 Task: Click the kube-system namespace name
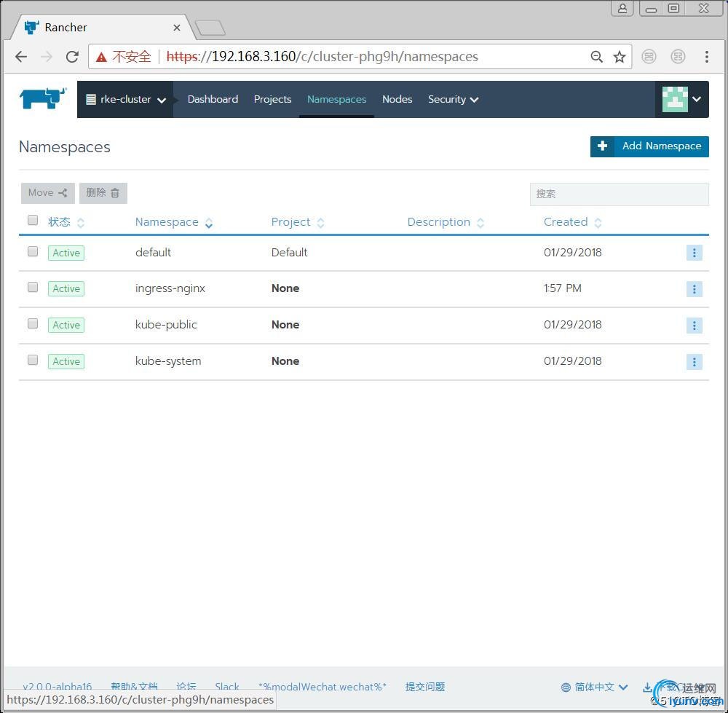pyautogui.click(x=168, y=361)
